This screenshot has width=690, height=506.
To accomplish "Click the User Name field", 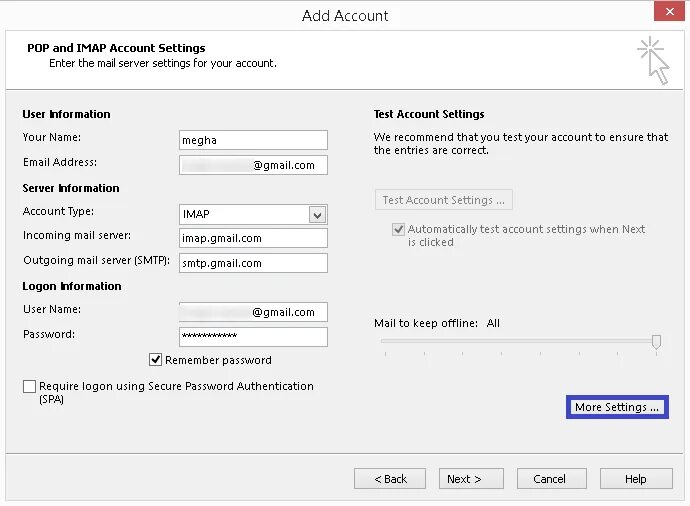I will pos(253,312).
